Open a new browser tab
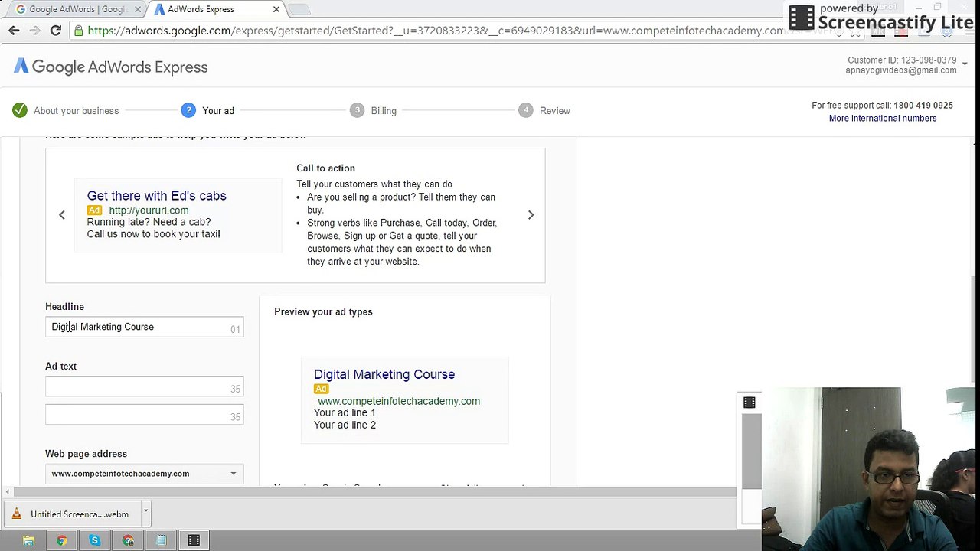The width and height of the screenshot is (980, 551). click(299, 9)
